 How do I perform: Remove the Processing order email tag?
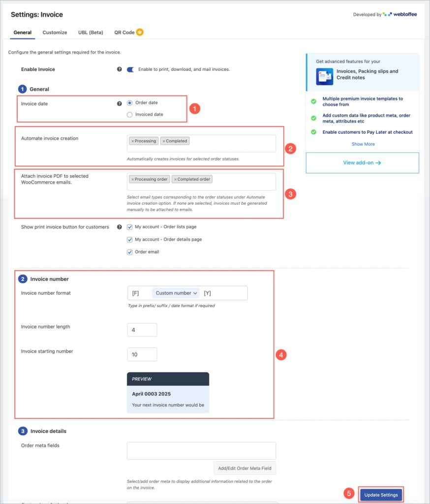[x=132, y=179]
